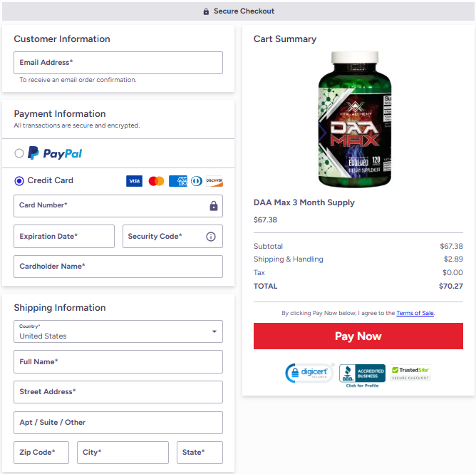
Task: Select the Credit Card radio button
Action: 19,181
